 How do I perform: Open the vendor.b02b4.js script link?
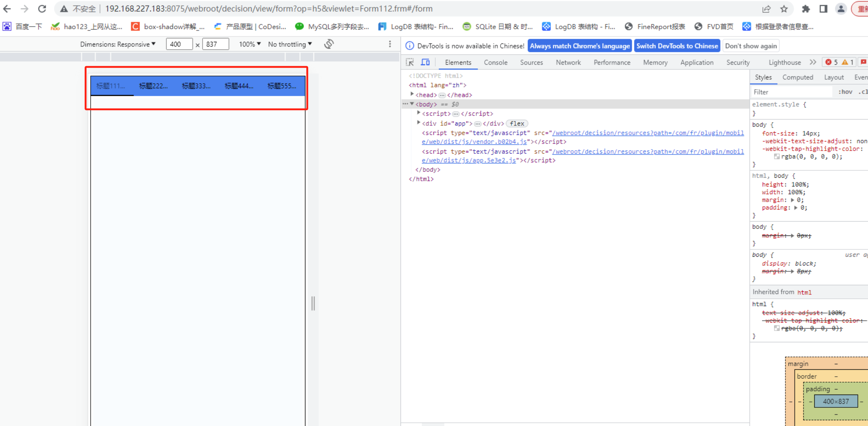point(583,137)
